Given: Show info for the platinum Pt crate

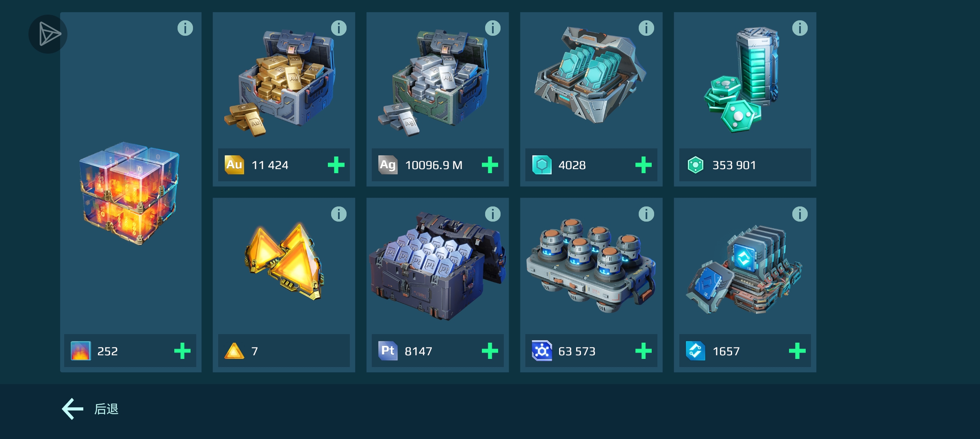Looking at the screenshot, I should pos(492,214).
